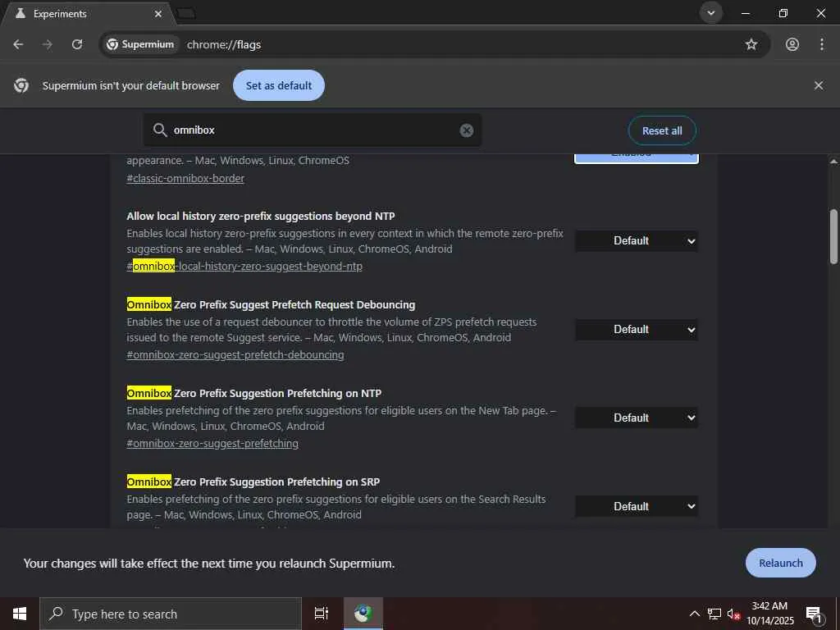This screenshot has height=630, width=840.
Task: Minimize the Supermium window
Action: tap(745, 13)
